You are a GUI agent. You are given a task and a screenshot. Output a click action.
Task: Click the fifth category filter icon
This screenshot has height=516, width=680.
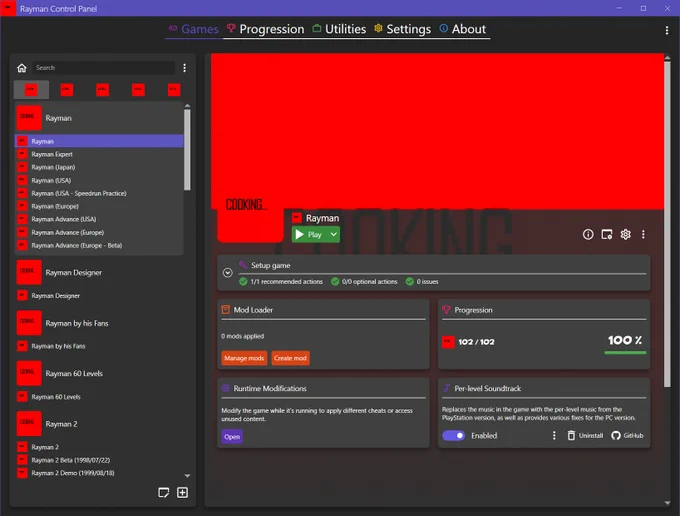pos(174,90)
